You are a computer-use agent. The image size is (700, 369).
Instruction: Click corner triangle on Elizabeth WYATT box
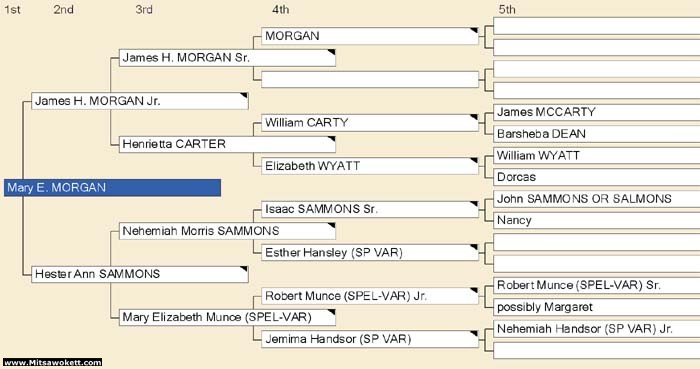pos(474,161)
